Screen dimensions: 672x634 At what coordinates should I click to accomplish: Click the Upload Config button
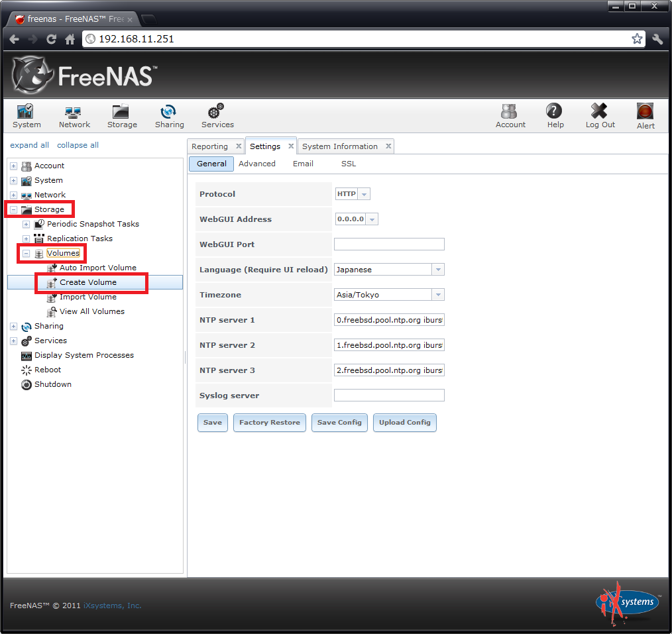pos(404,423)
